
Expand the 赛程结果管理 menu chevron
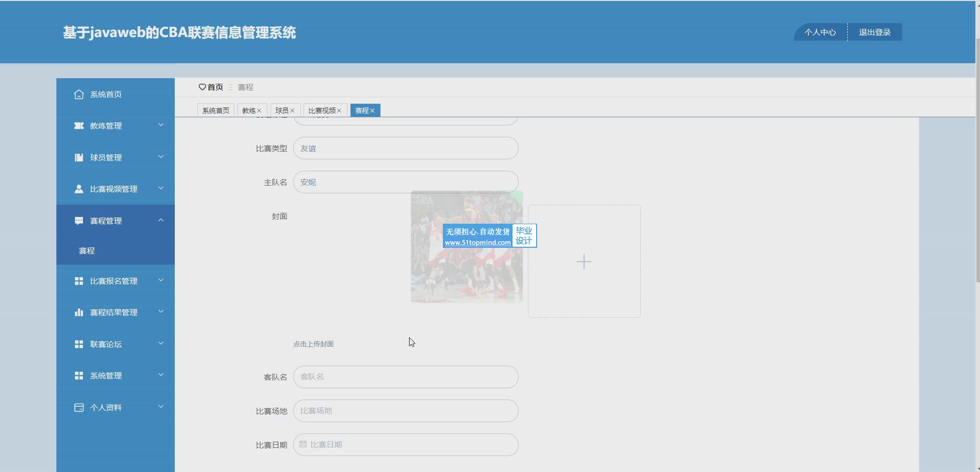click(161, 311)
